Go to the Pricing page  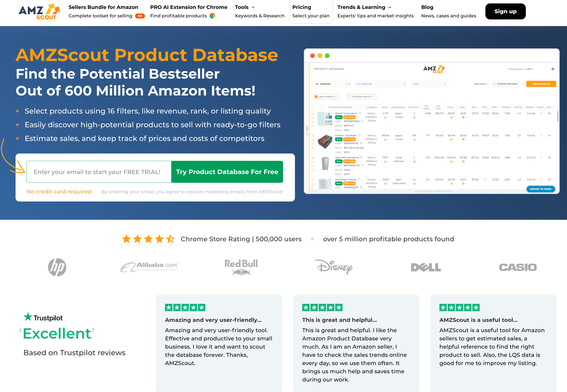click(x=311, y=12)
